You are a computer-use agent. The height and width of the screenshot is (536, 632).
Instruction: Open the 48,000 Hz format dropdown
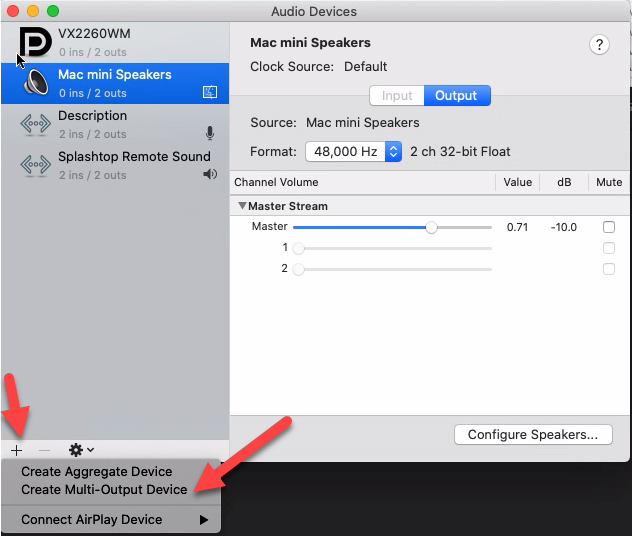click(353, 152)
